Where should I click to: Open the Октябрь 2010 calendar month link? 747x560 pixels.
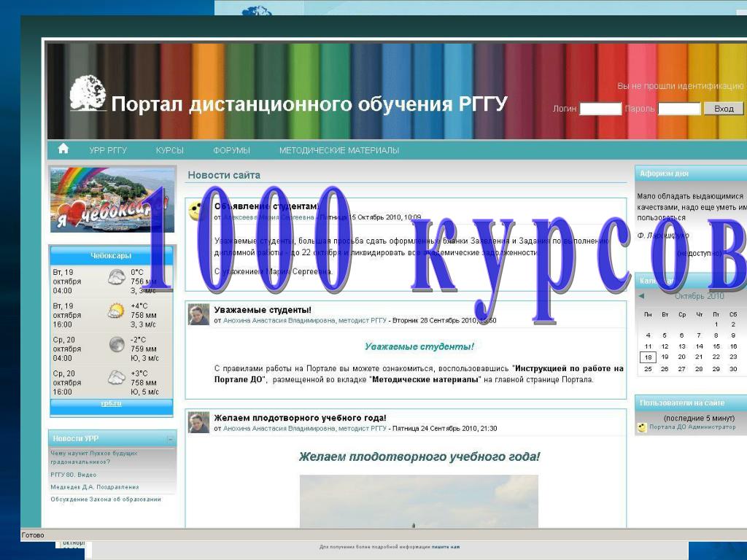point(699,296)
